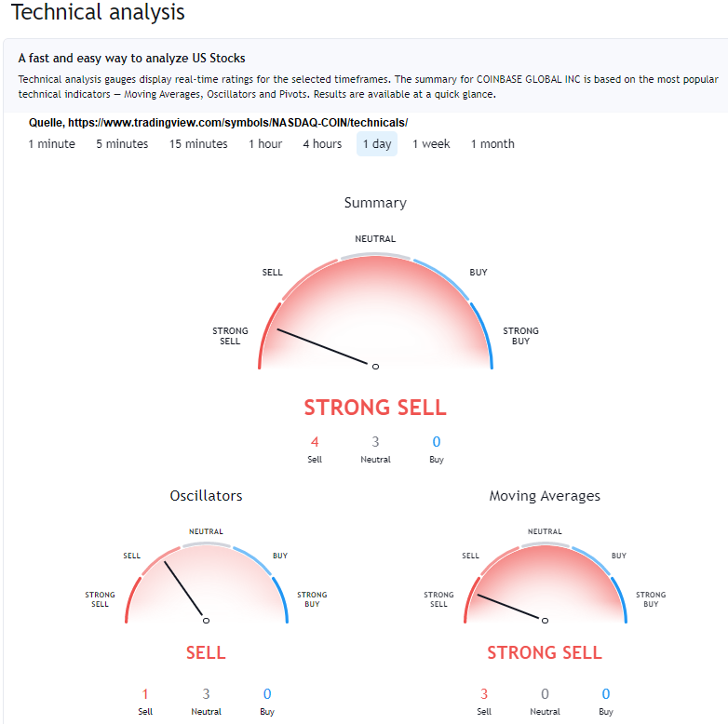Click the Summary STRONG SELL rating text
The height and width of the screenshot is (724, 728).
click(x=375, y=408)
